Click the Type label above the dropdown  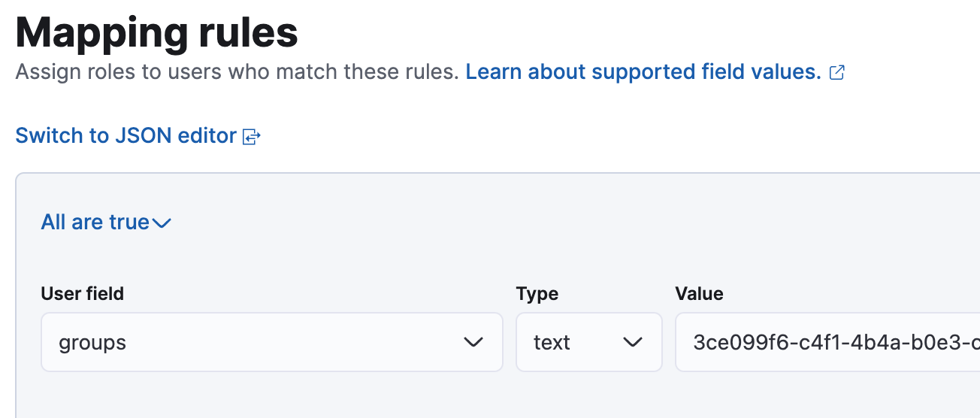[537, 293]
